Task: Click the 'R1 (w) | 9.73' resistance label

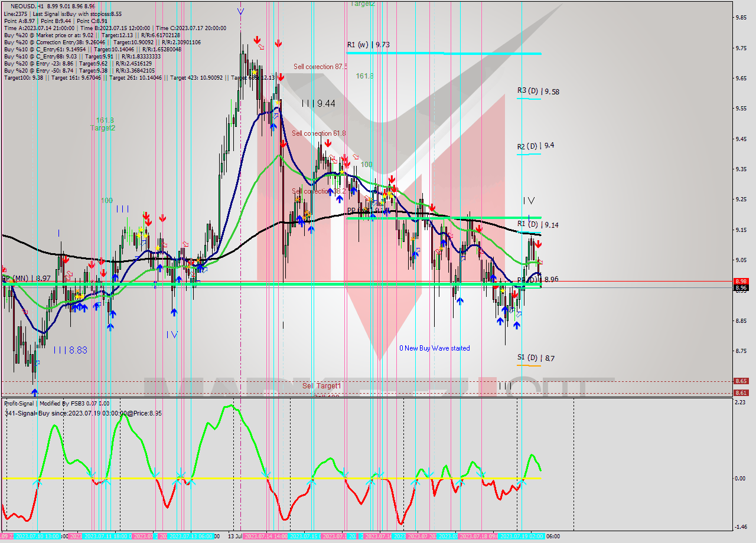Action: (x=368, y=45)
